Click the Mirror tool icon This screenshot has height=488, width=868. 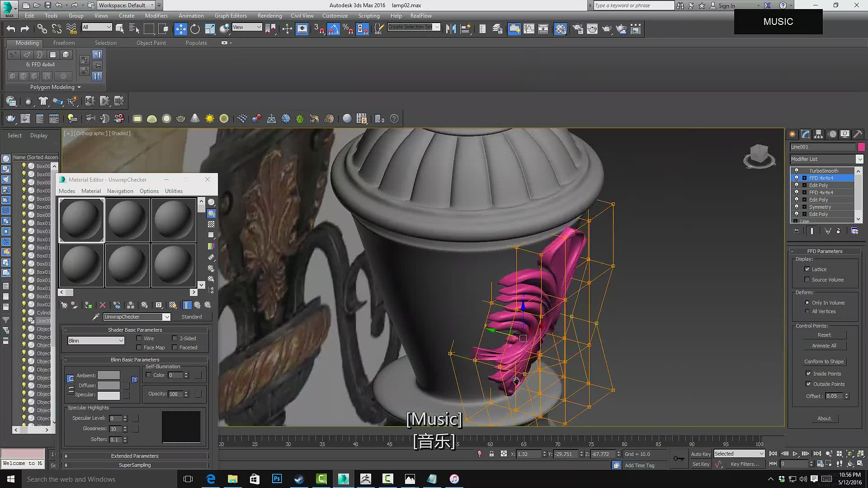(451, 29)
